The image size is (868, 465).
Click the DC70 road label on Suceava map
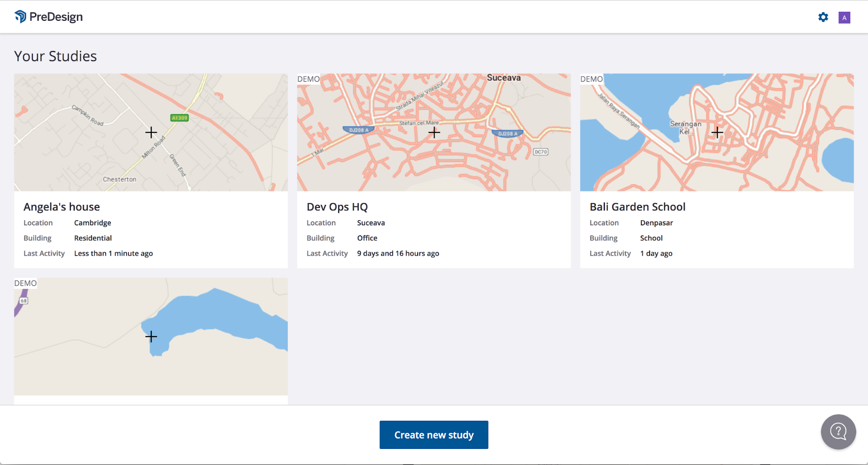pos(541,152)
